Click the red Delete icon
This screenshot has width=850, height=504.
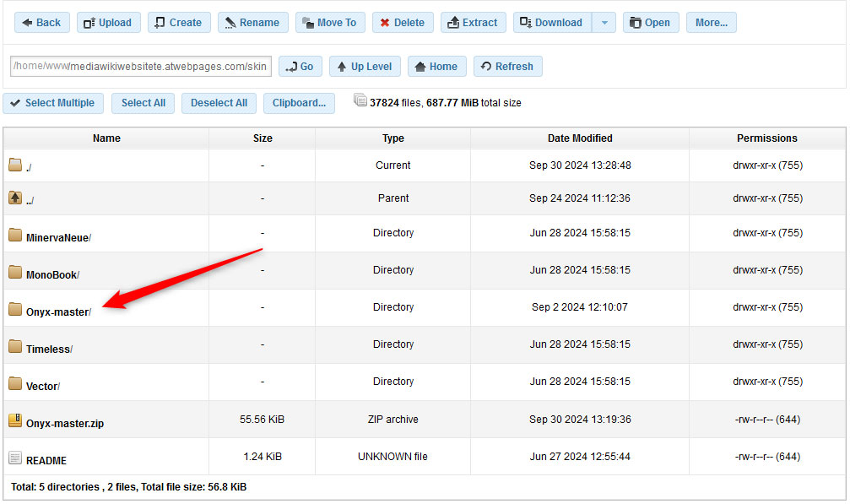[x=387, y=22]
